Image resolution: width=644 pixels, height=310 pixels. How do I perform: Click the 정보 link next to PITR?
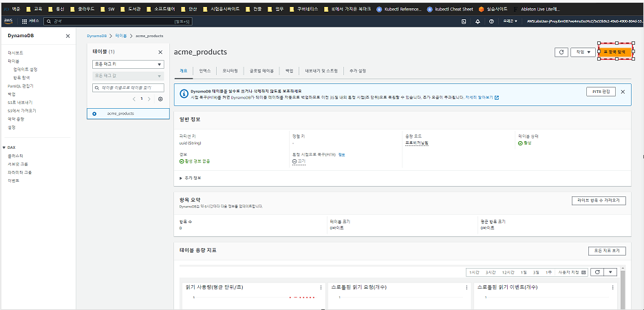pyautogui.click(x=342, y=154)
